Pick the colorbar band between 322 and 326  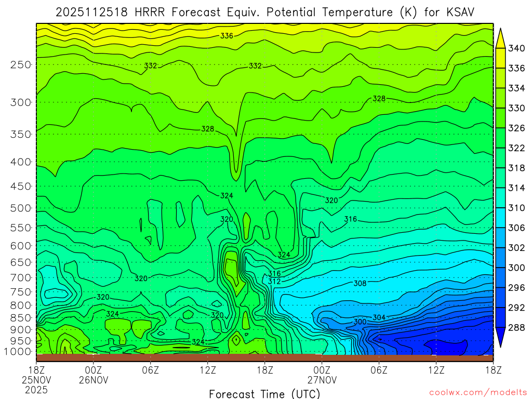(x=500, y=138)
